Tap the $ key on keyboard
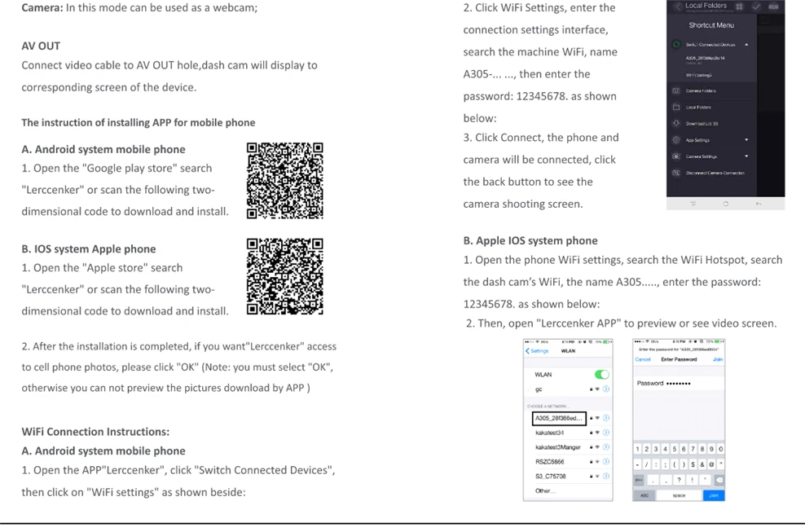 pyautogui.click(x=693, y=464)
